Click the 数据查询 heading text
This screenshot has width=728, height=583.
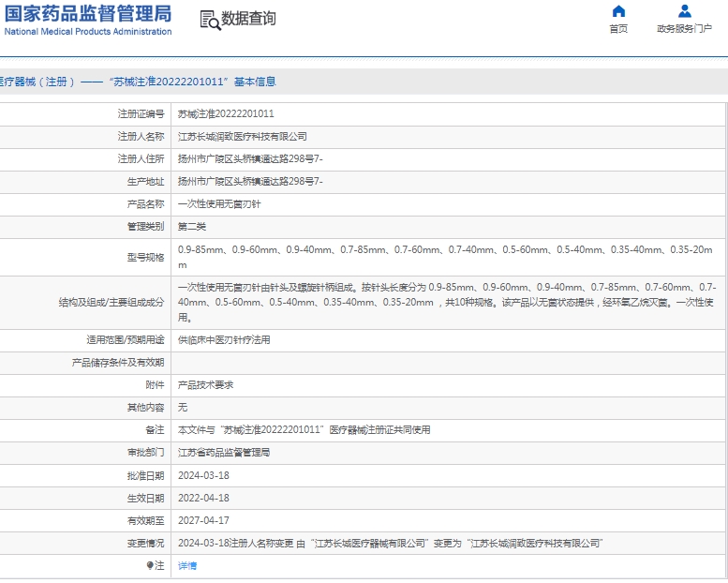click(x=248, y=19)
